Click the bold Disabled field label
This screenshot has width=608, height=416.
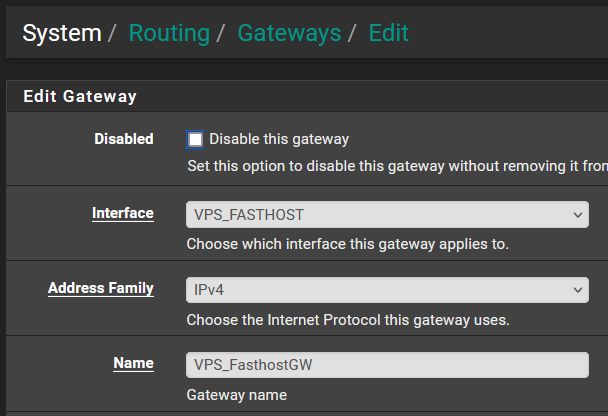click(x=124, y=139)
